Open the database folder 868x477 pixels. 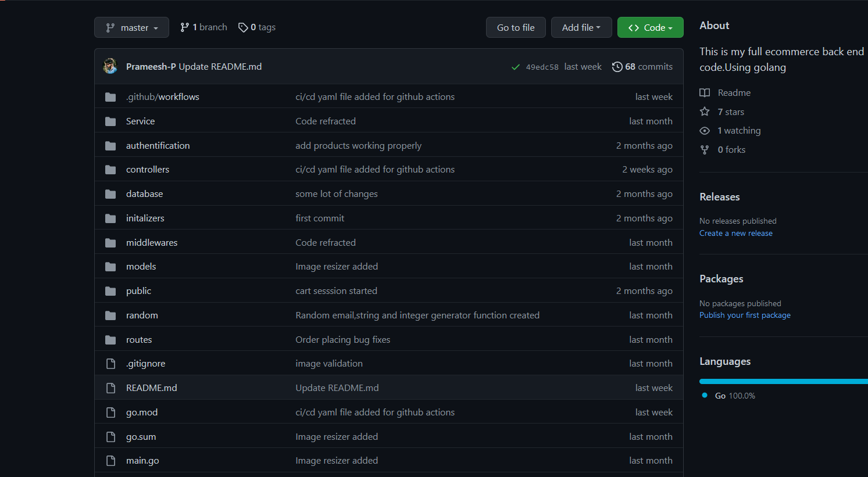click(x=145, y=194)
